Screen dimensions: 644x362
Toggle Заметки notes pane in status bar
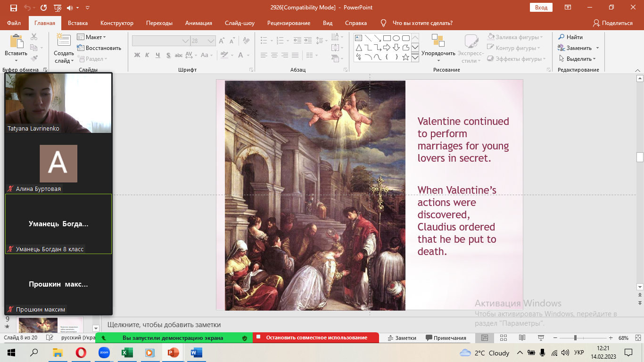[x=402, y=338]
